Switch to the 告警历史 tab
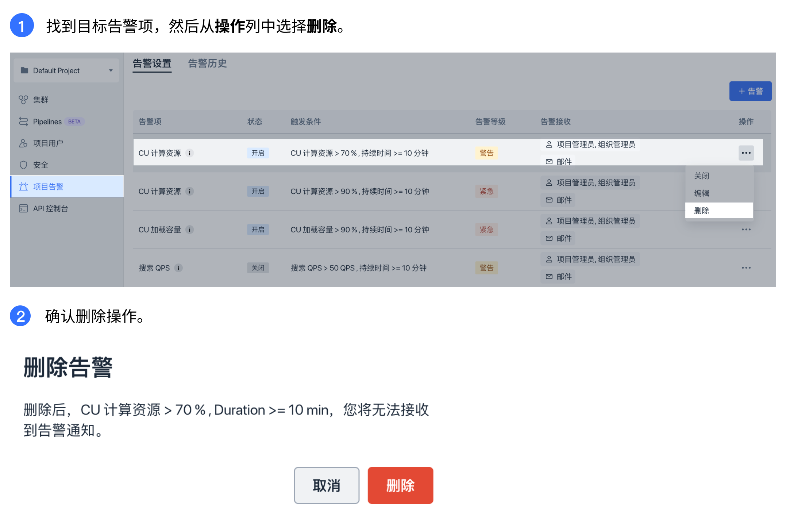The width and height of the screenshot is (786, 532). (207, 63)
